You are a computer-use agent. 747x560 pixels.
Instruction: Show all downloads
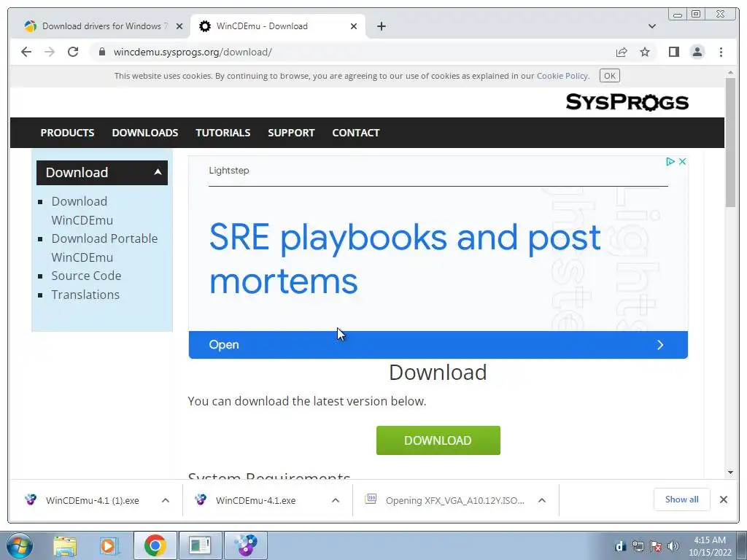coord(682,499)
